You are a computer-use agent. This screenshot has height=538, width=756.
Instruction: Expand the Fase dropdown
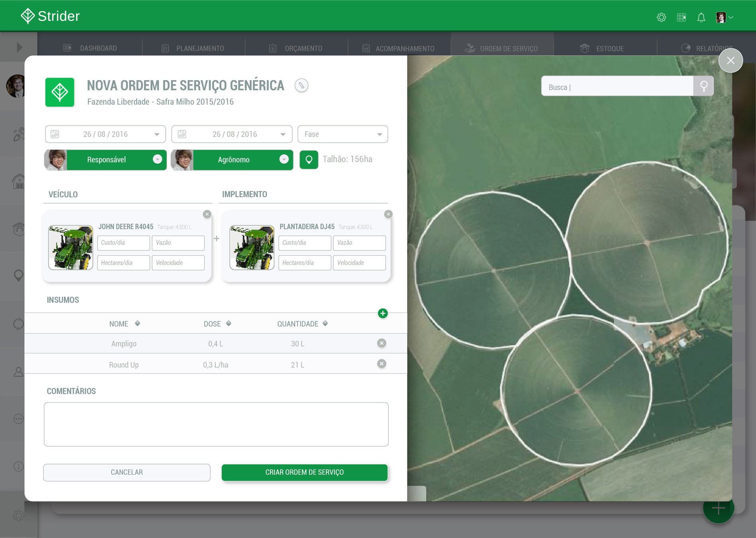tap(343, 134)
